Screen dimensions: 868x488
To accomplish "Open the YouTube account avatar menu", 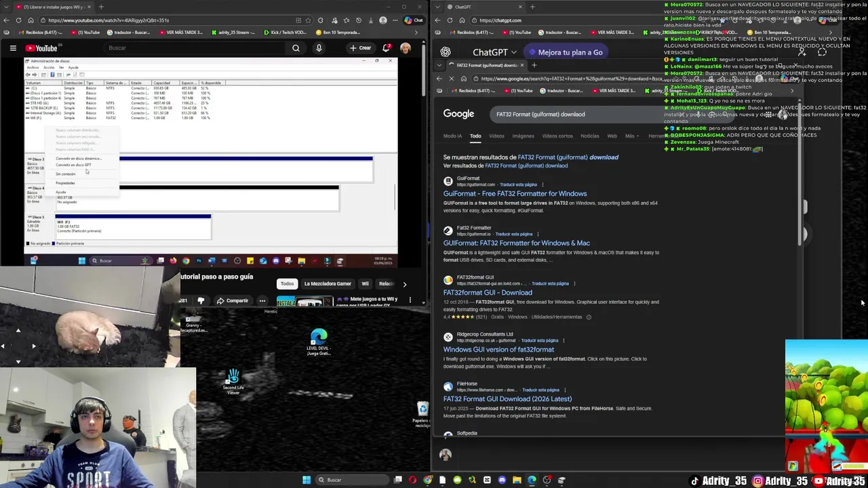I will coord(406,48).
